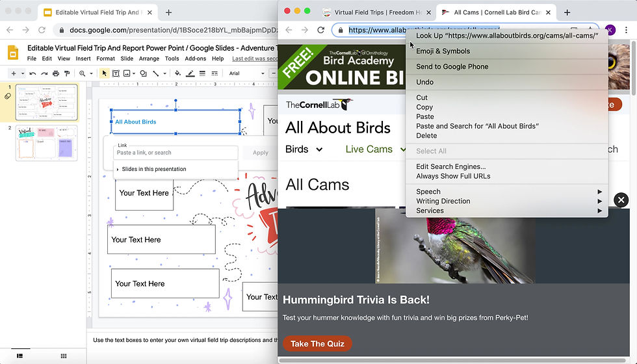Open new tab in Slides browser window
The width and height of the screenshot is (637, 364).
(168, 12)
